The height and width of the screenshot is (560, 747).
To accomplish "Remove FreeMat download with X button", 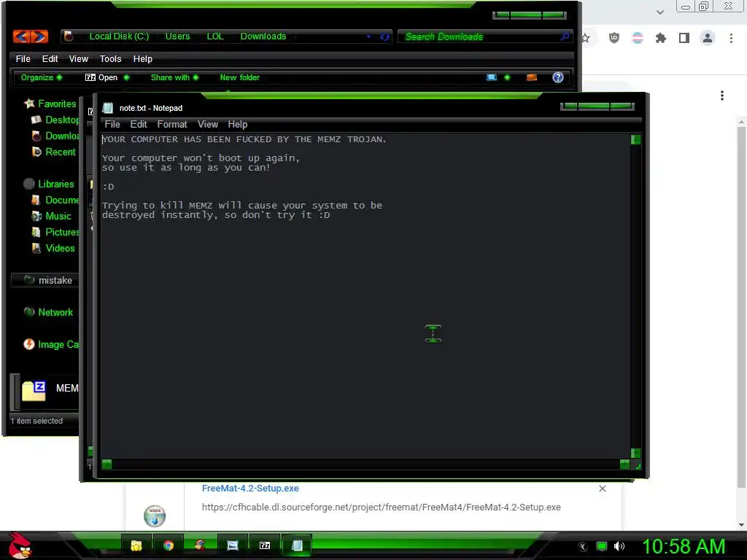I will pyautogui.click(x=602, y=489).
